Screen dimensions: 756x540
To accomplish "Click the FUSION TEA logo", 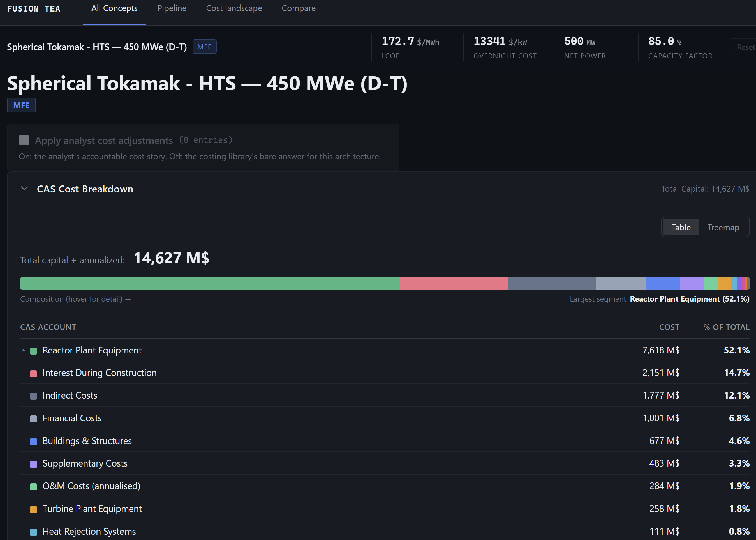I will click(x=34, y=9).
